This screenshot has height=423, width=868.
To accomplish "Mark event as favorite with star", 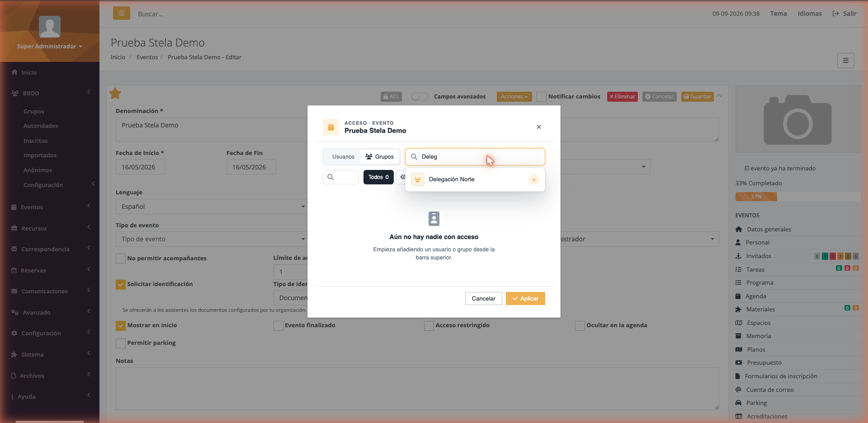I will 115,94.
